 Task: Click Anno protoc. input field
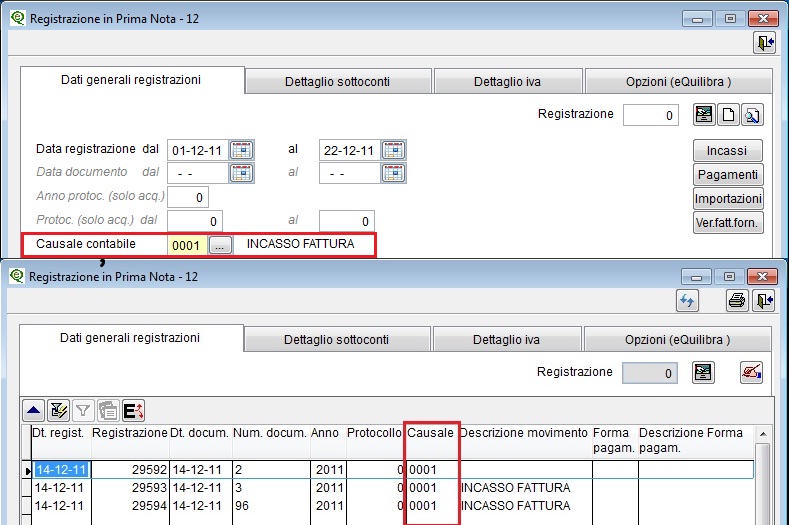point(188,197)
